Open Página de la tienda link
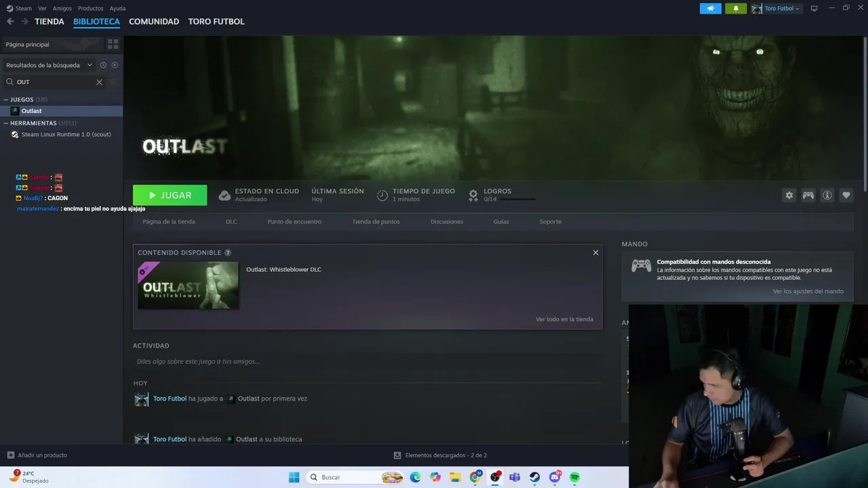The image size is (868, 488). pyautogui.click(x=169, y=222)
